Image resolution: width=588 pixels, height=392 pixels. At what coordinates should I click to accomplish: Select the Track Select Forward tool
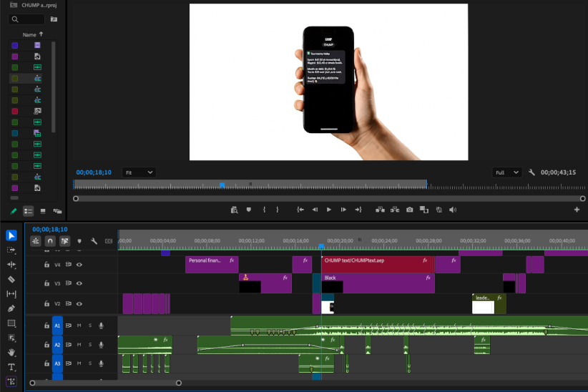coord(11,250)
